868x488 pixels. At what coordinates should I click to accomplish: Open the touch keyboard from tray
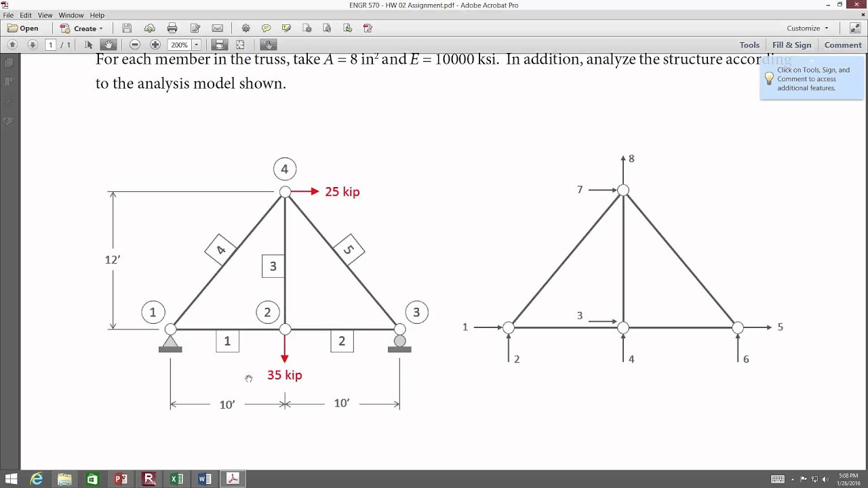778,479
